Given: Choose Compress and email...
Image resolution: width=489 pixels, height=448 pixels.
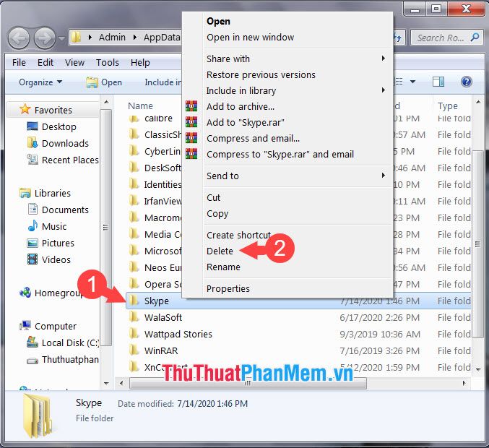Looking at the screenshot, I should pos(253,138).
